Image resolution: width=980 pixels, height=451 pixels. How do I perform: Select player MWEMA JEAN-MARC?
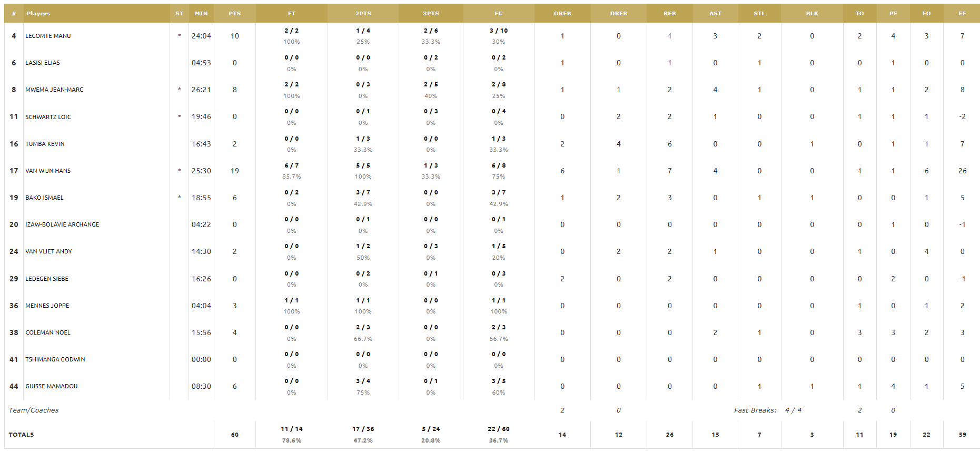(54, 90)
